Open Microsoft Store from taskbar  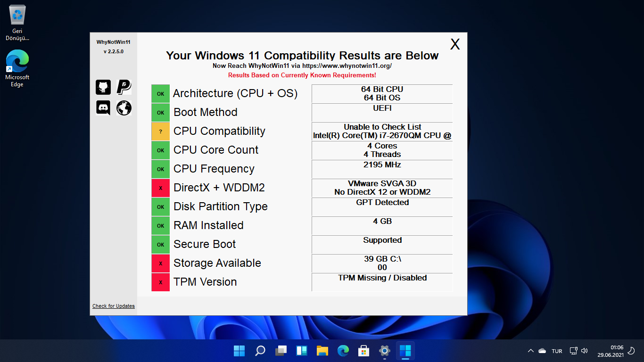(x=364, y=351)
